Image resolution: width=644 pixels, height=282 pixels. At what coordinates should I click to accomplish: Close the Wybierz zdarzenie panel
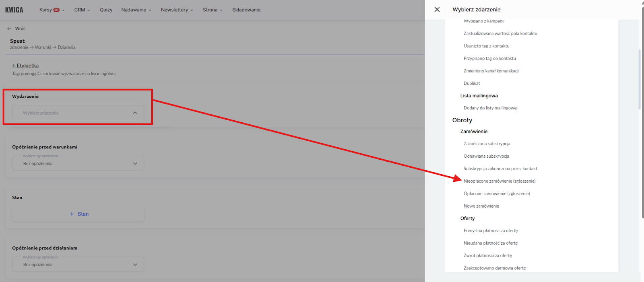[x=437, y=9]
